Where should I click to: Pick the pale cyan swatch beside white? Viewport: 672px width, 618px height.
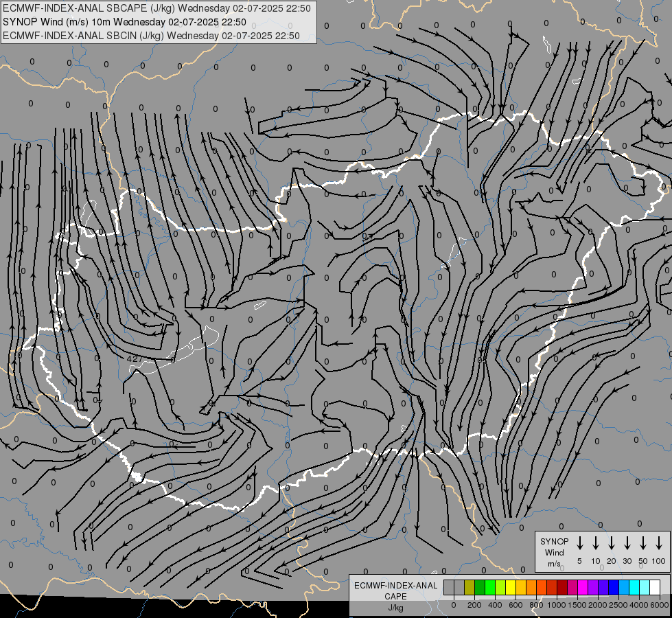644,588
